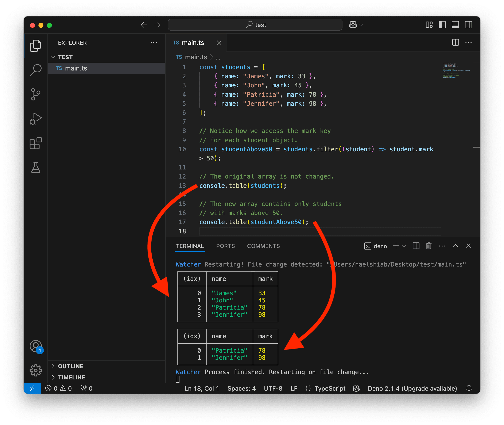Open Run and Debug view
Screen dimensions: 504x425
coord(36,119)
